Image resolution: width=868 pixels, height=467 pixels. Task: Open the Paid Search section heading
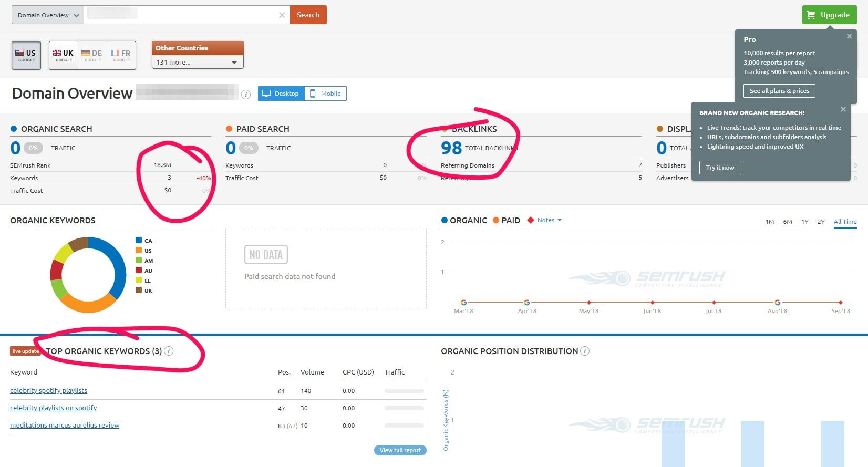(263, 129)
